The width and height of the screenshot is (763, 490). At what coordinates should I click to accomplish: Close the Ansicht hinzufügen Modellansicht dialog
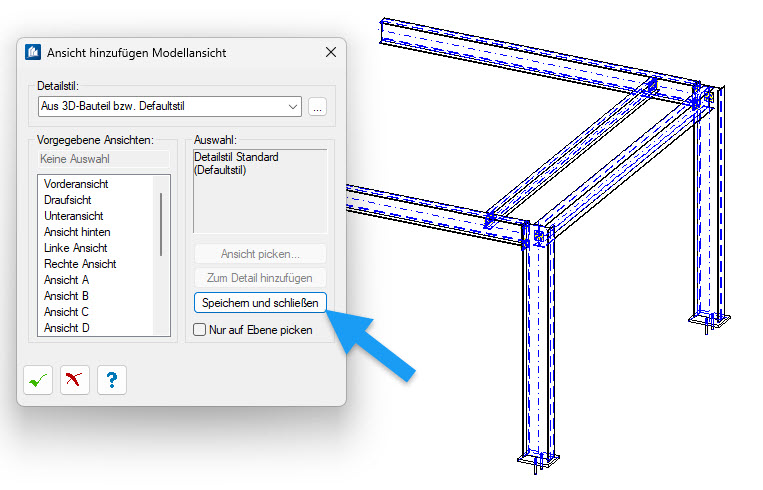coord(331,52)
